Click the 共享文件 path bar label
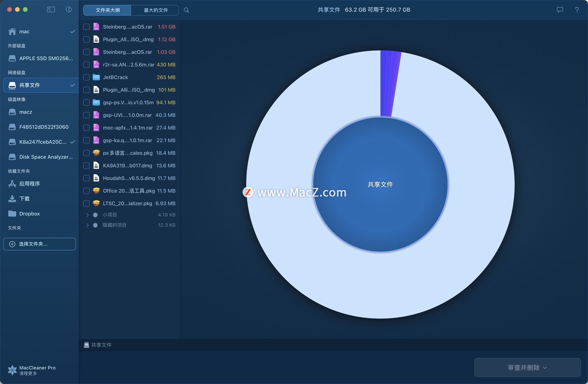 (101, 345)
